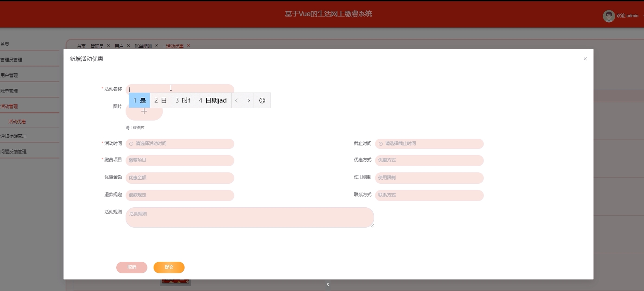Focus the 联系方式 input field
Viewport: 644px width, 291px height.
[x=429, y=195]
